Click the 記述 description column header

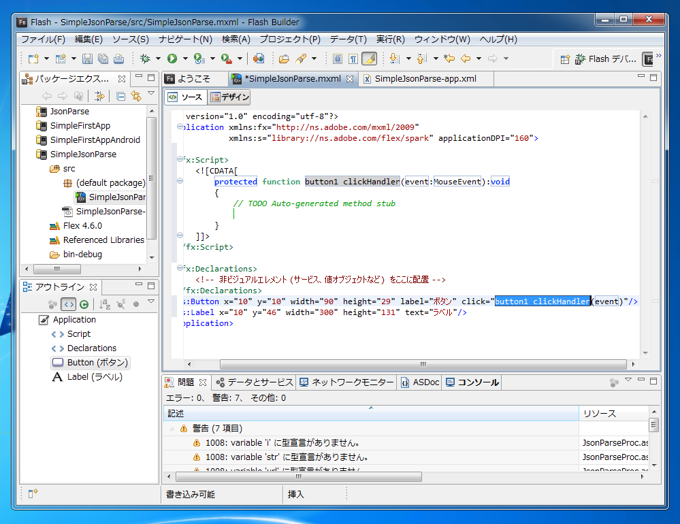[x=371, y=414]
